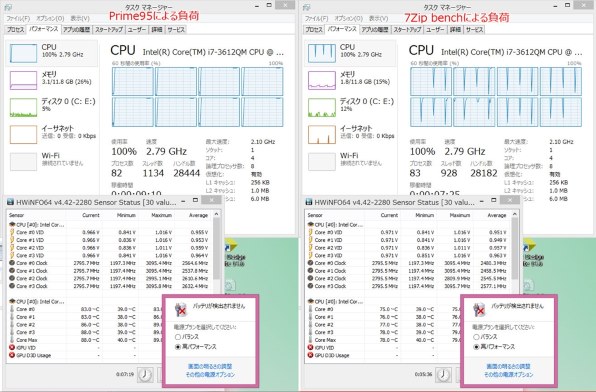Screen dimensions: 596x392
Task: Switch to サービス tab in 7Zip Task Manager
Action: [x=474, y=29]
